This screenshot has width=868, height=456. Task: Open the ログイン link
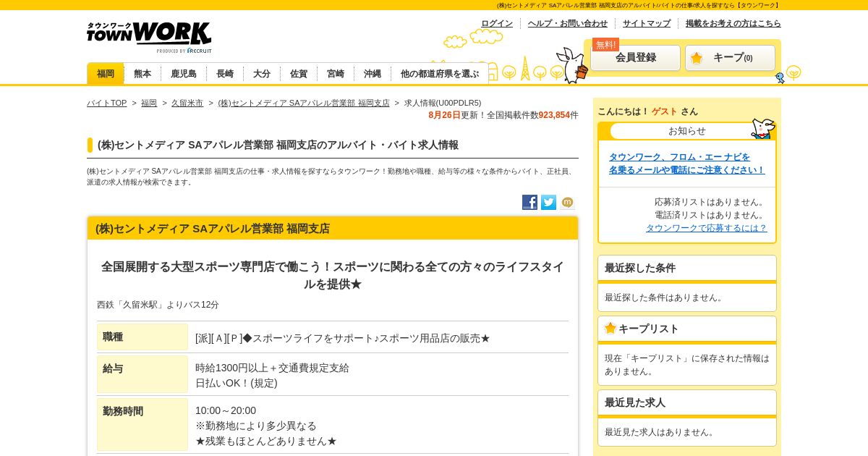[497, 23]
